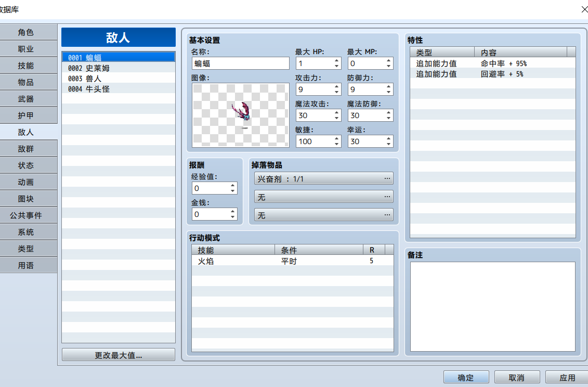Decrease 魔法防御 with down arrow

(388, 118)
